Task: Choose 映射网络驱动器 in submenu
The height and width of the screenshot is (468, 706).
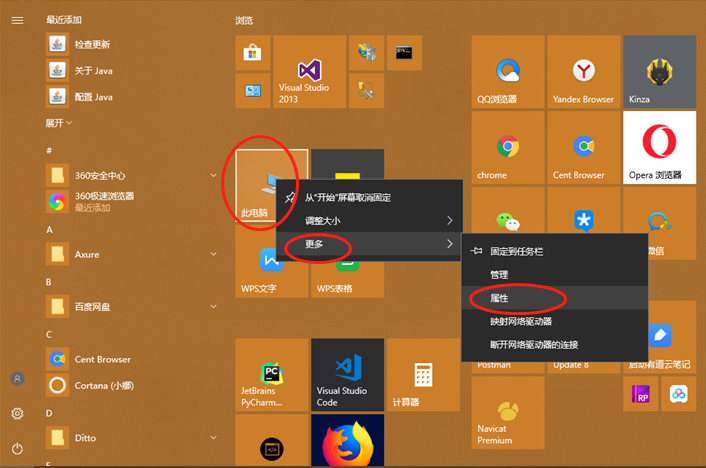Action: [x=555, y=321]
